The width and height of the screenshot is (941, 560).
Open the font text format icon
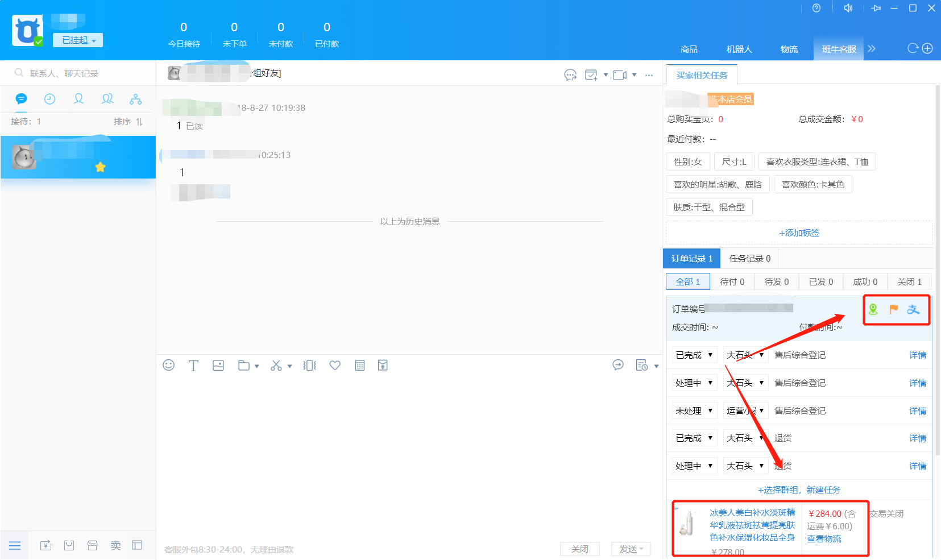pyautogui.click(x=193, y=366)
